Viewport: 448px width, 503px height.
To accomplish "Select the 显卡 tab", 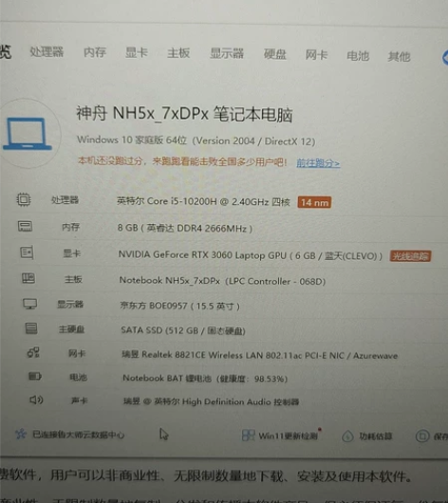I will [x=137, y=52].
